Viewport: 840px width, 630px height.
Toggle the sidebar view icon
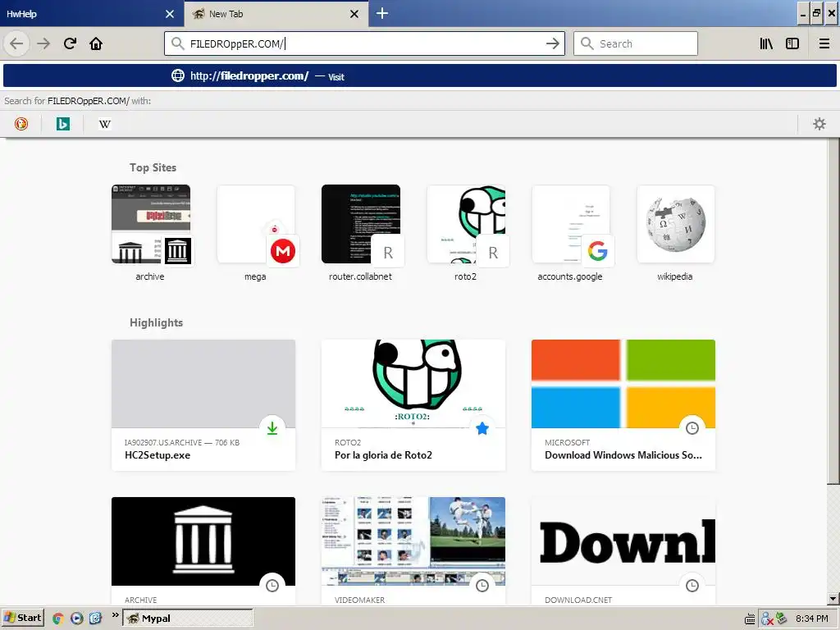792,43
